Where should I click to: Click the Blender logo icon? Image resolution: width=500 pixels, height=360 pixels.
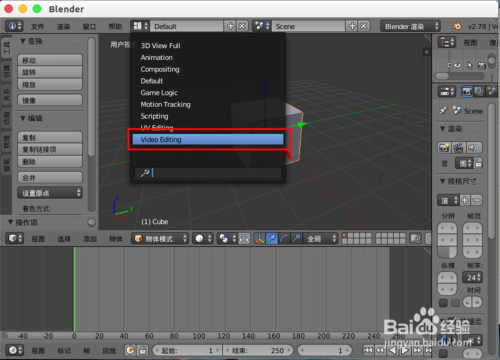(457, 26)
